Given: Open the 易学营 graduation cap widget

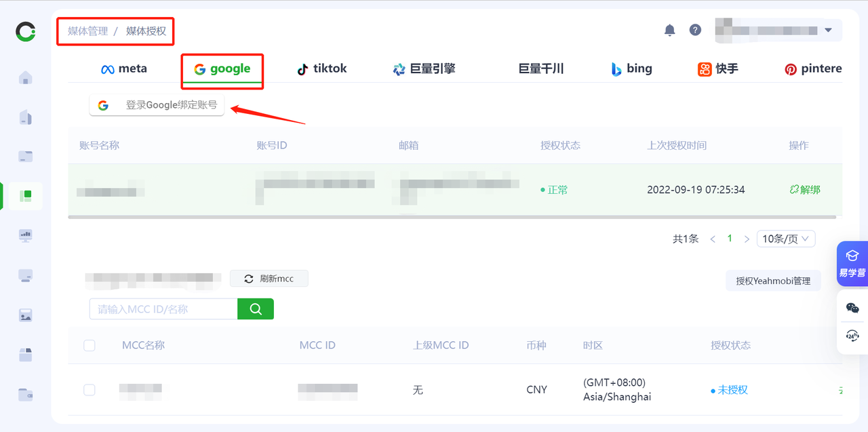Looking at the screenshot, I should click(852, 262).
